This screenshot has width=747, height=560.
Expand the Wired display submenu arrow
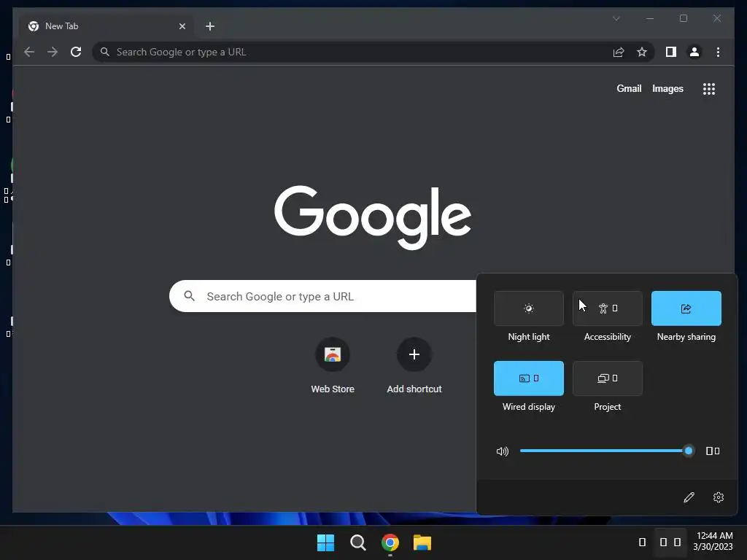536,378
